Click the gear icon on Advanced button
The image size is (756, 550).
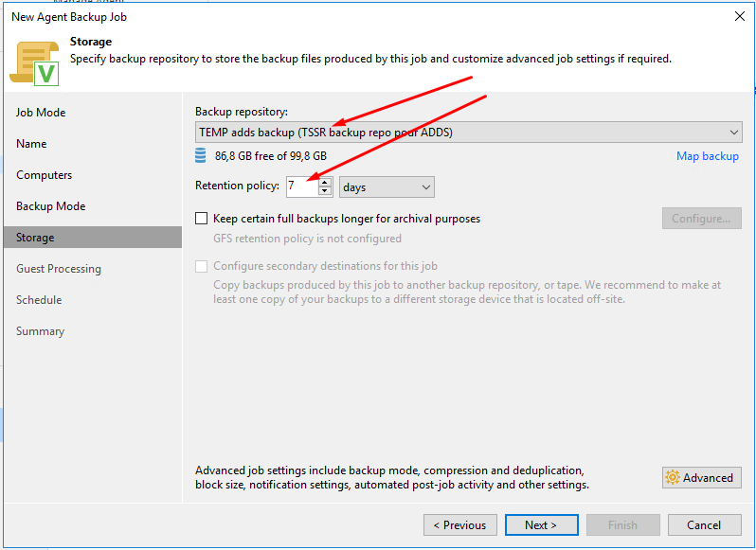point(673,477)
